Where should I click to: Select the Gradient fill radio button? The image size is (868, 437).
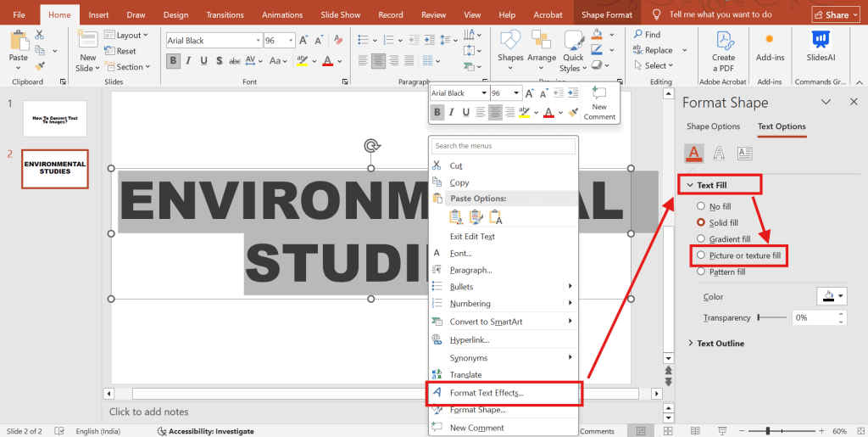click(701, 239)
